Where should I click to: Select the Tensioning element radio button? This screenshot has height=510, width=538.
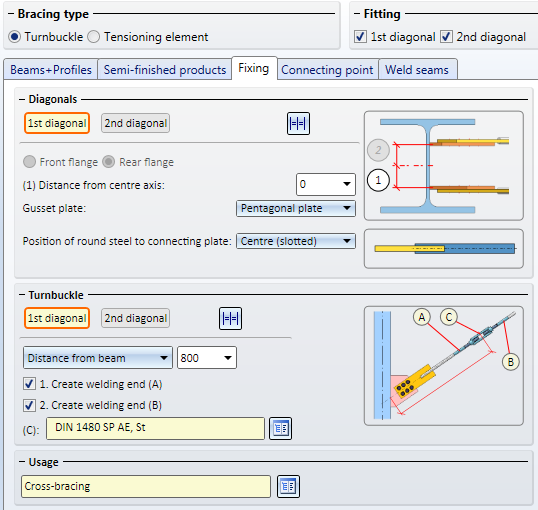(94, 37)
